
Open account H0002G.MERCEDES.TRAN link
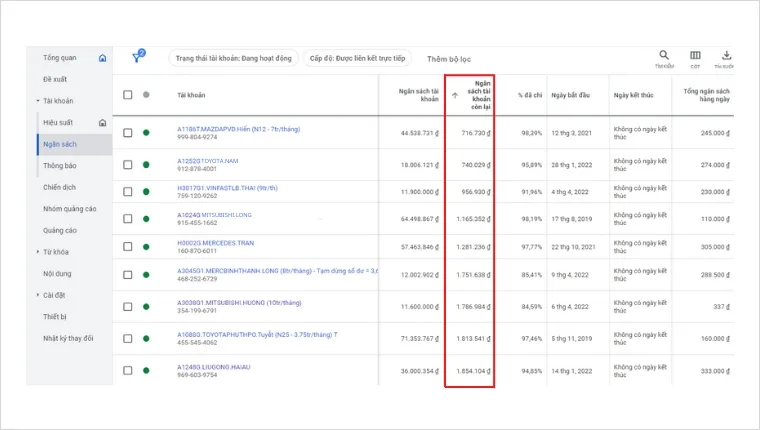click(x=215, y=243)
